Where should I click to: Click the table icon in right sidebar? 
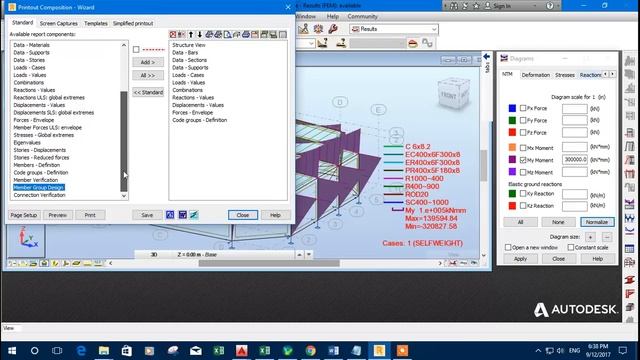click(629, 249)
